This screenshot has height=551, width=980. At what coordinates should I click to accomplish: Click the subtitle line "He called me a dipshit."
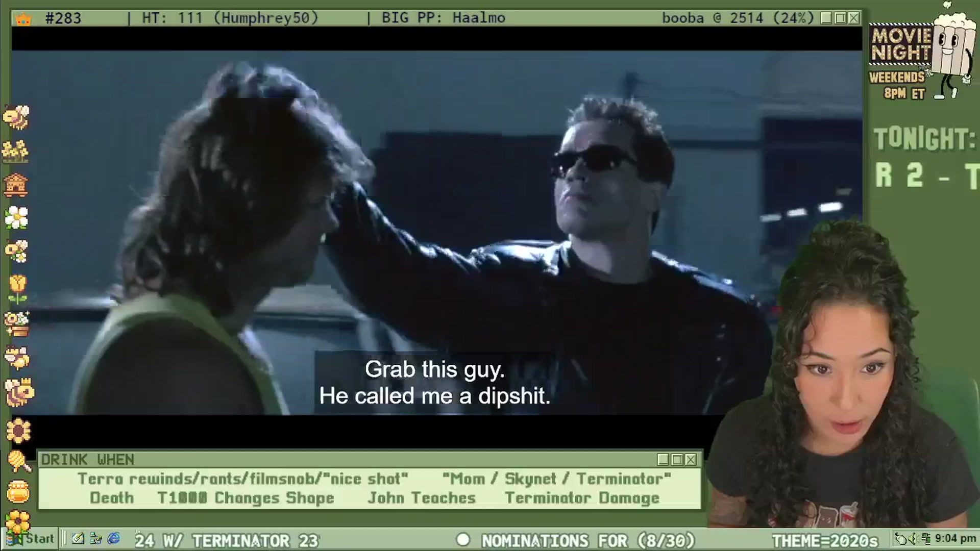pos(435,396)
